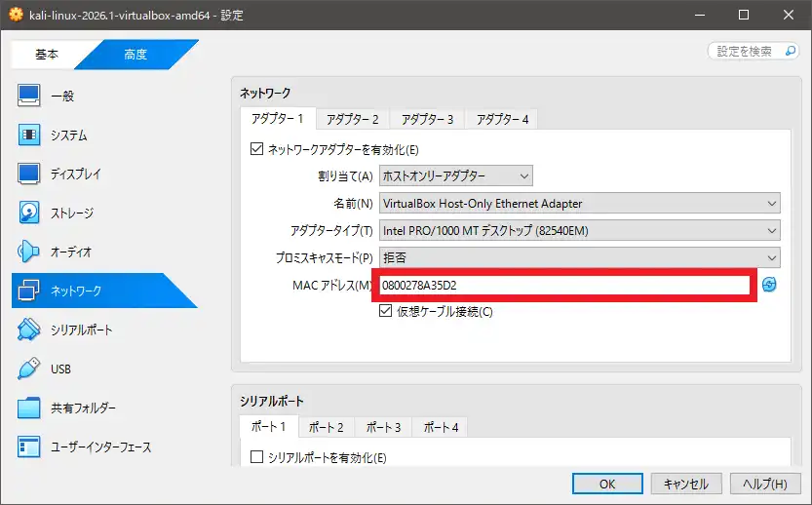The height and width of the screenshot is (505, 812).
Task: Select the アダプター 2 tab
Action: (353, 119)
